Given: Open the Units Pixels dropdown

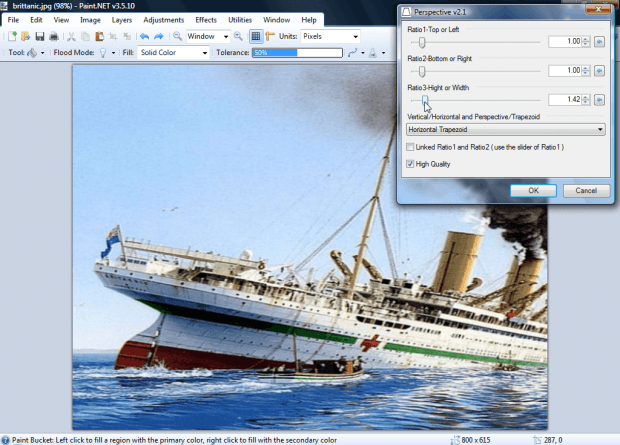Looking at the screenshot, I should (x=330, y=36).
